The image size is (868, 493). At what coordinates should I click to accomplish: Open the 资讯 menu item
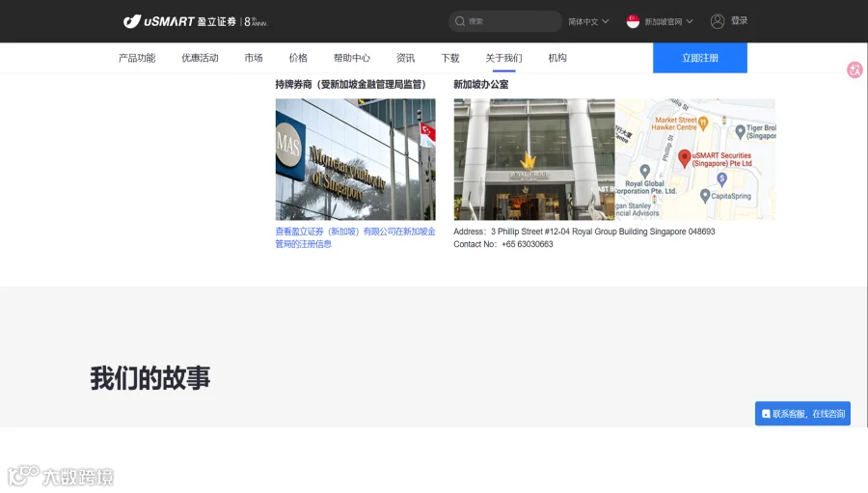click(405, 58)
